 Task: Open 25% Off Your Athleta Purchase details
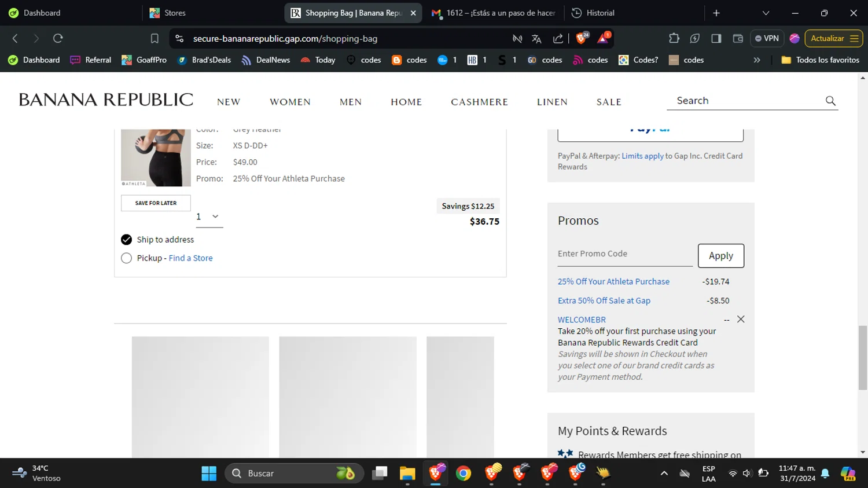click(x=613, y=281)
